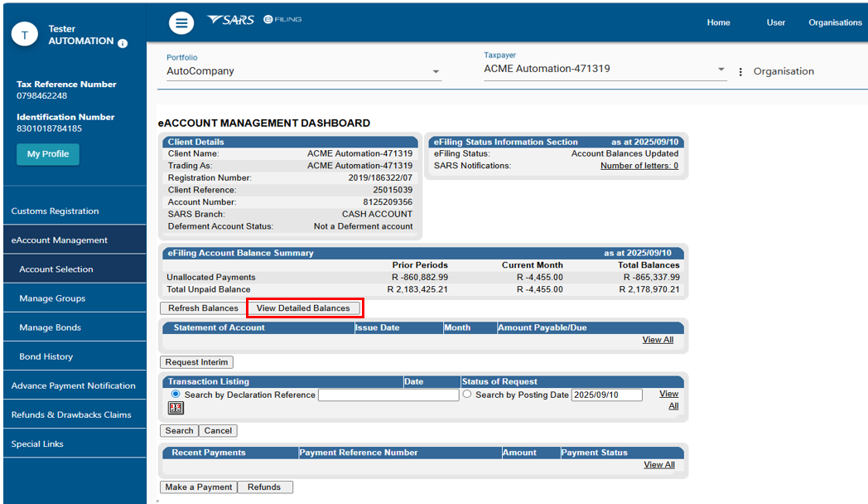The height and width of the screenshot is (504, 868).
Task: Open Account Selection in sidebar
Action: [x=56, y=269]
